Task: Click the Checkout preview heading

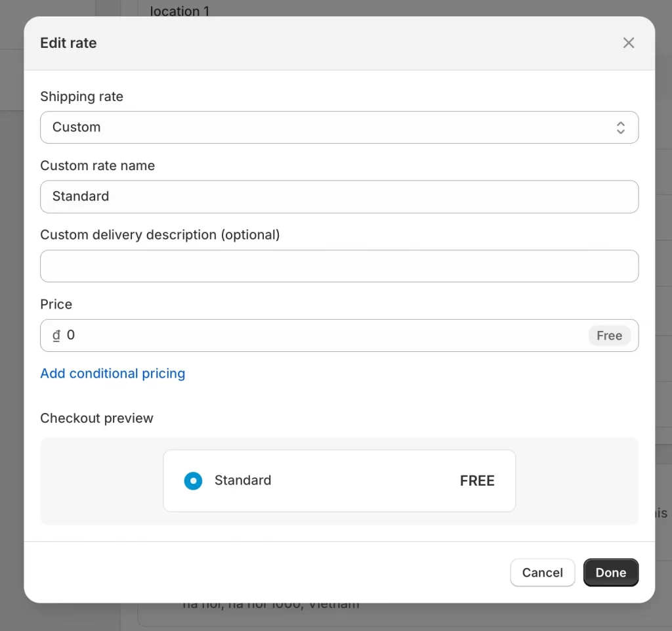Action: (96, 418)
